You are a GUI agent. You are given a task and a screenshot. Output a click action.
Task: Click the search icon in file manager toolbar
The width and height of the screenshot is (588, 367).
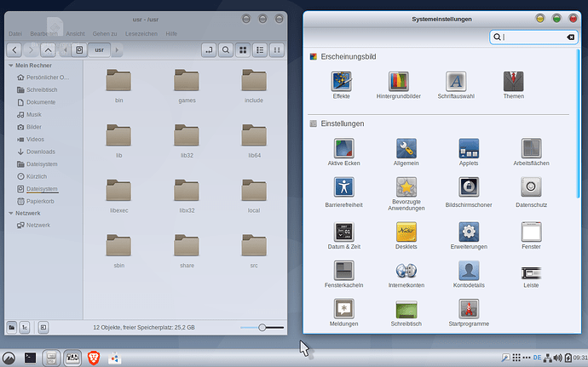(225, 50)
